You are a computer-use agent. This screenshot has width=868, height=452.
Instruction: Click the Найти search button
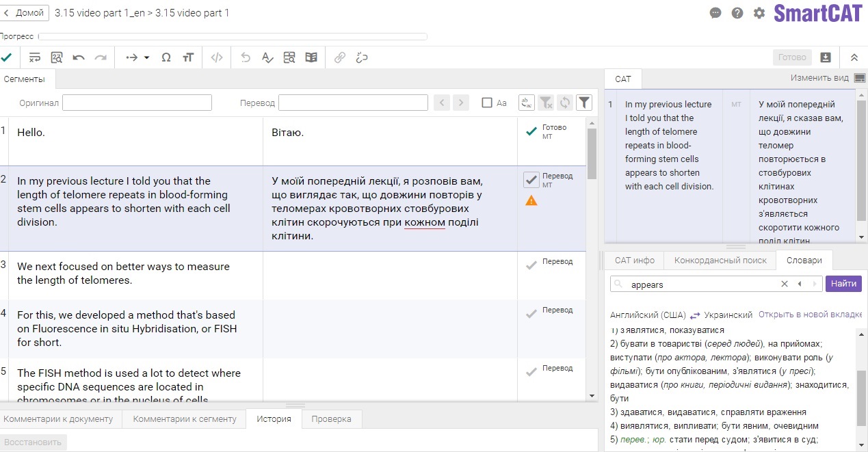click(x=843, y=284)
